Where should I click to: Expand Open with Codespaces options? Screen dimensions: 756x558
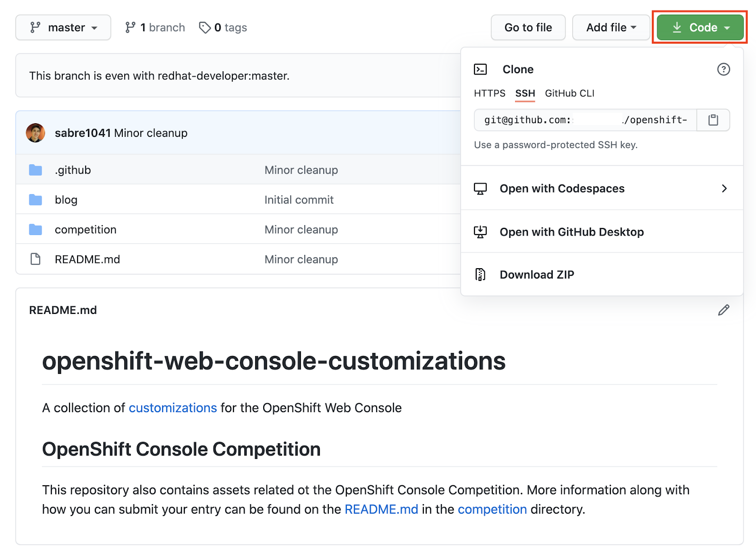tap(724, 188)
